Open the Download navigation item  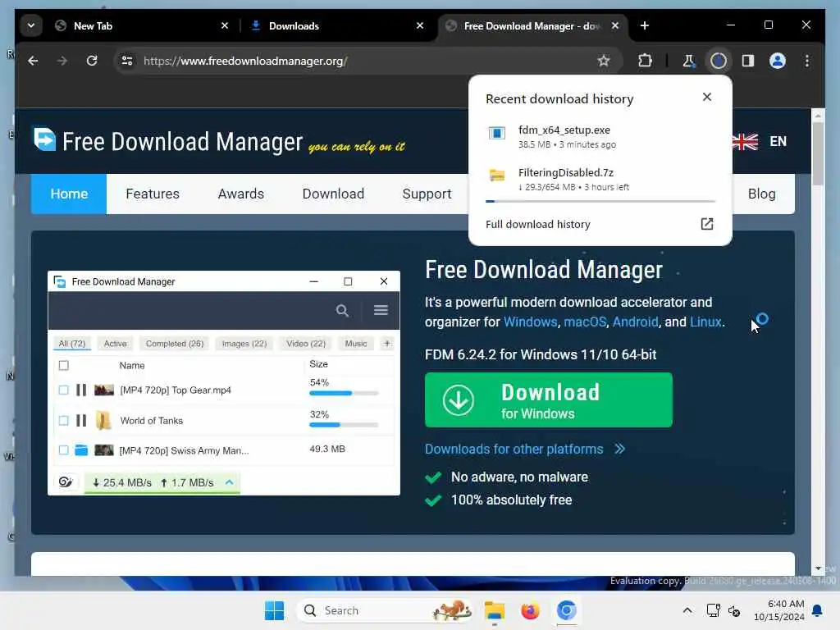[x=333, y=194]
